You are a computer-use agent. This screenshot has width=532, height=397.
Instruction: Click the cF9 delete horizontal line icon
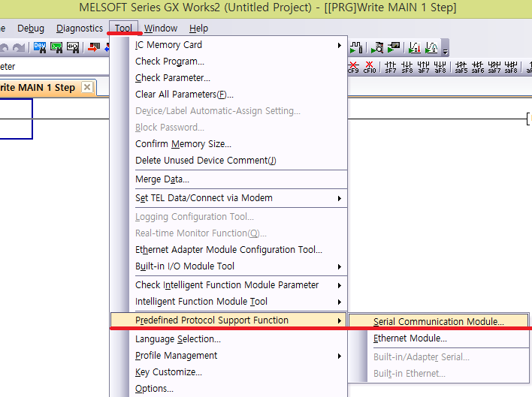353,67
